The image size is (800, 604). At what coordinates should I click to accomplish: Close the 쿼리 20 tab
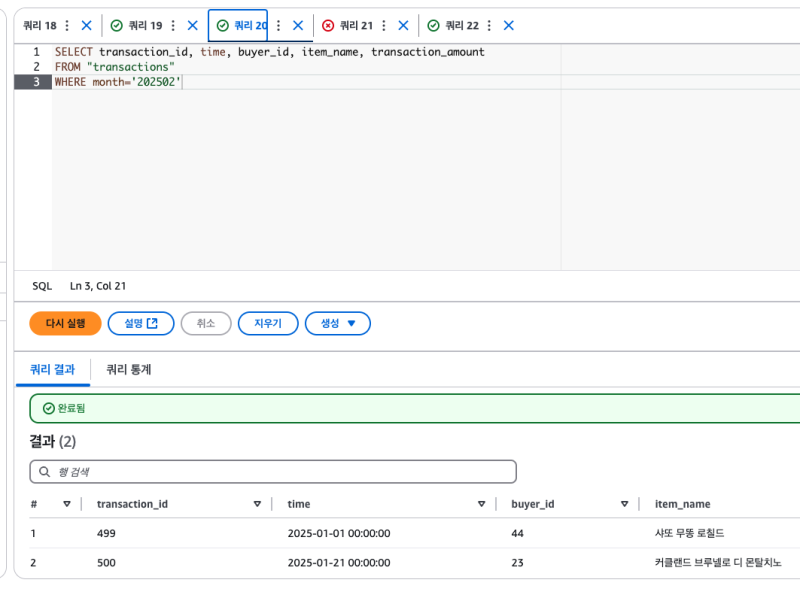298,26
